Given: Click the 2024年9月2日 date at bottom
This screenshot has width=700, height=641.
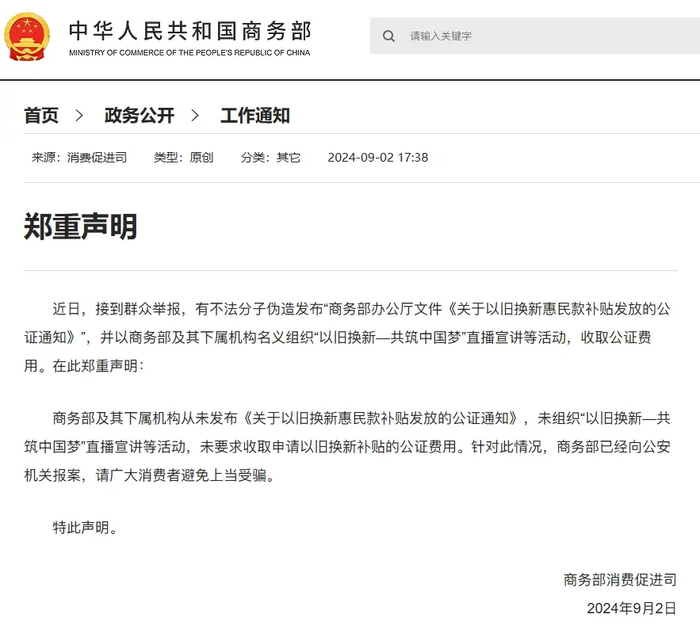Looking at the screenshot, I should (x=632, y=608).
